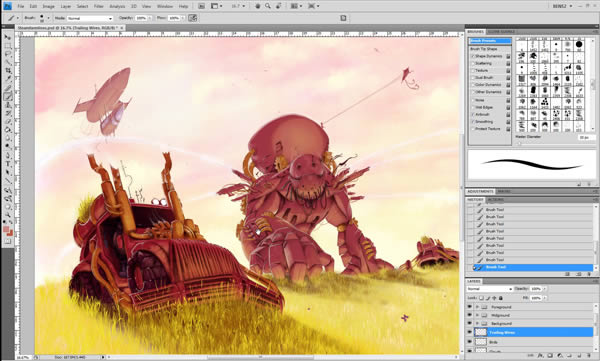Open the Window menu
Image resolution: width=600 pixels, height=361 pixels.
165,7
